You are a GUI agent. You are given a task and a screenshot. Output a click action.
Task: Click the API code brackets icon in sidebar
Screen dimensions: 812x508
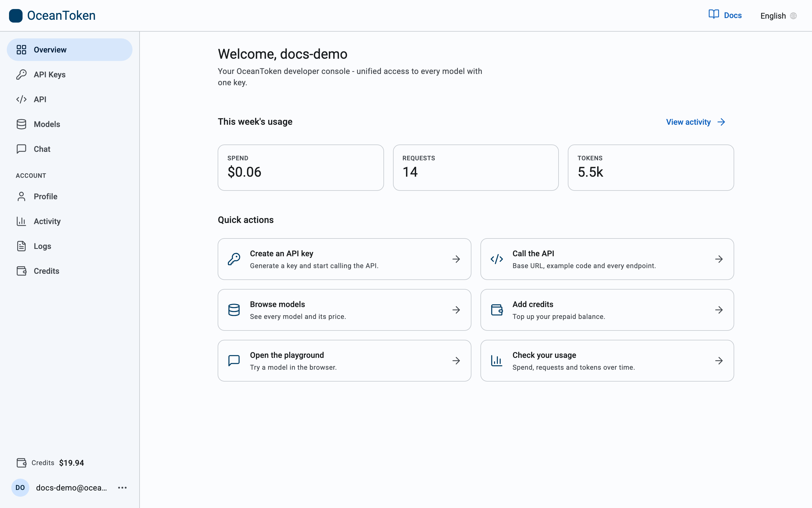21,99
